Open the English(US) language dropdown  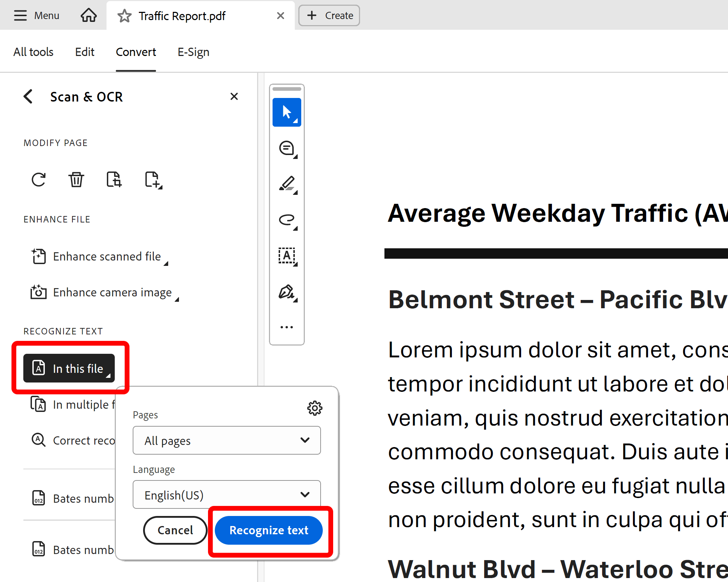227,495
